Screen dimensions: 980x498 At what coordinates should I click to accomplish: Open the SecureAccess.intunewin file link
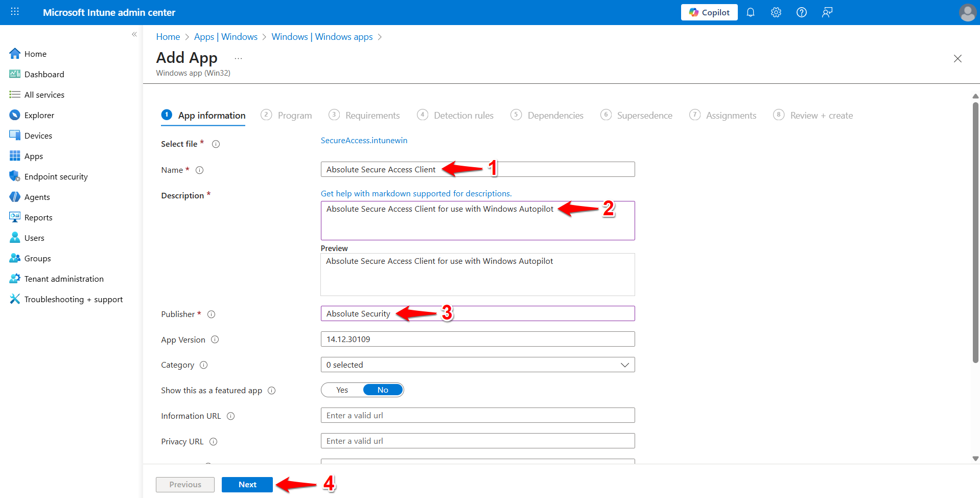tap(364, 140)
